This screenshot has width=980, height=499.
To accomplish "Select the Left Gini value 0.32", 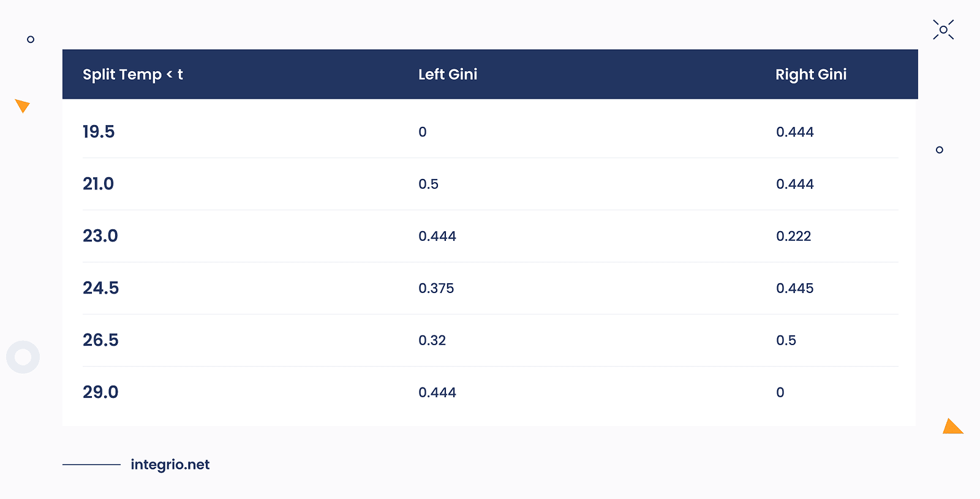I will coord(432,340).
